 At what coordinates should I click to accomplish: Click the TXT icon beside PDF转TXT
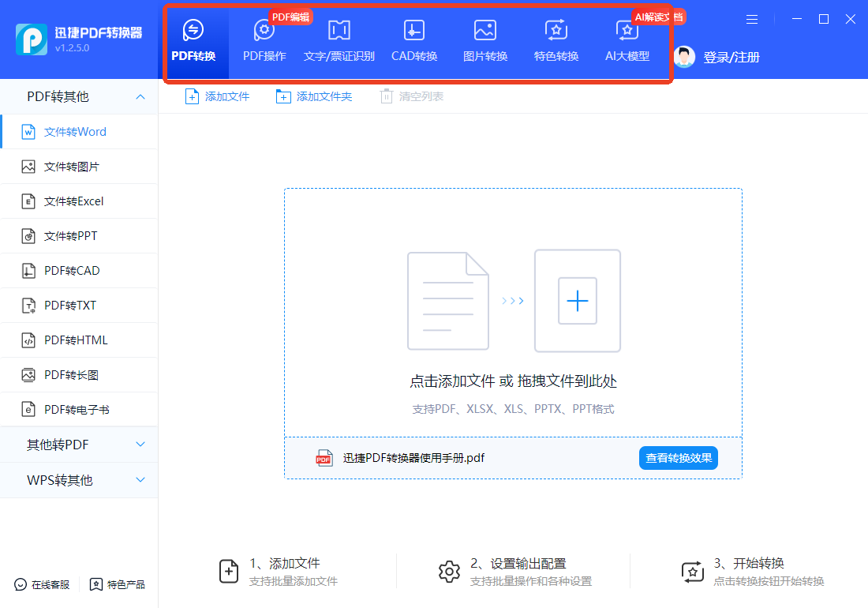pyautogui.click(x=28, y=306)
